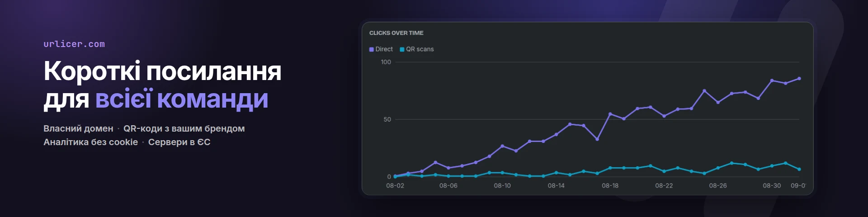
Task: Click the 08-10 x-axis date label
Action: tap(502, 186)
